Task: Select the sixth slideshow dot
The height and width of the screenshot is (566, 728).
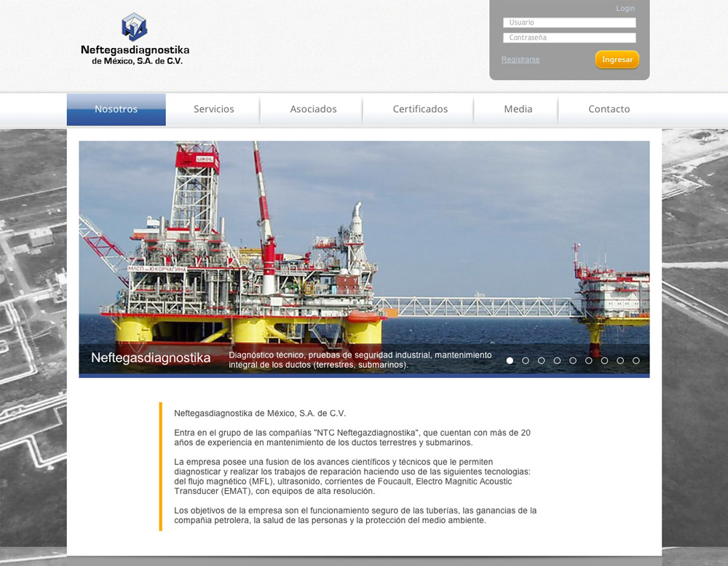Action: point(589,361)
